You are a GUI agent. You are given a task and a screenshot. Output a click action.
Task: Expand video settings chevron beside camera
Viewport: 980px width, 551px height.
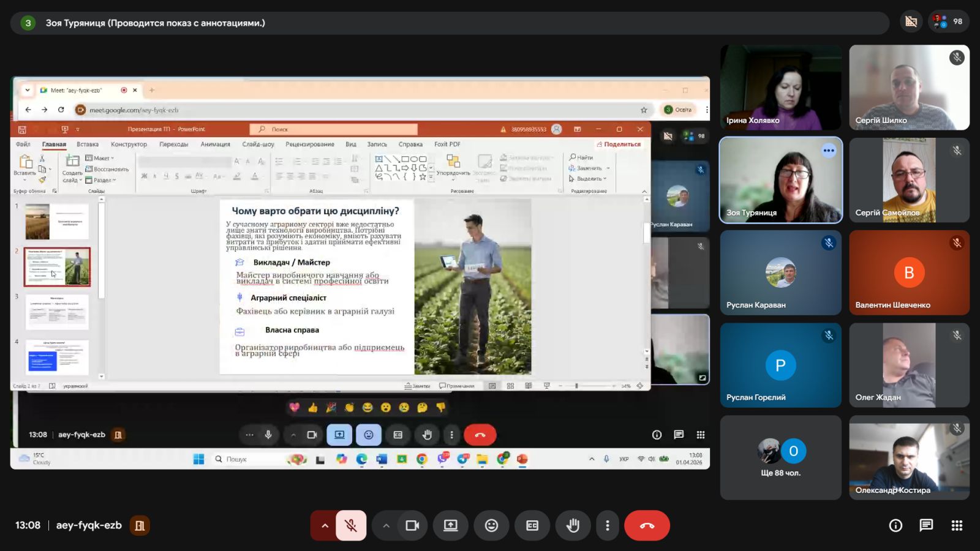pyautogui.click(x=386, y=525)
